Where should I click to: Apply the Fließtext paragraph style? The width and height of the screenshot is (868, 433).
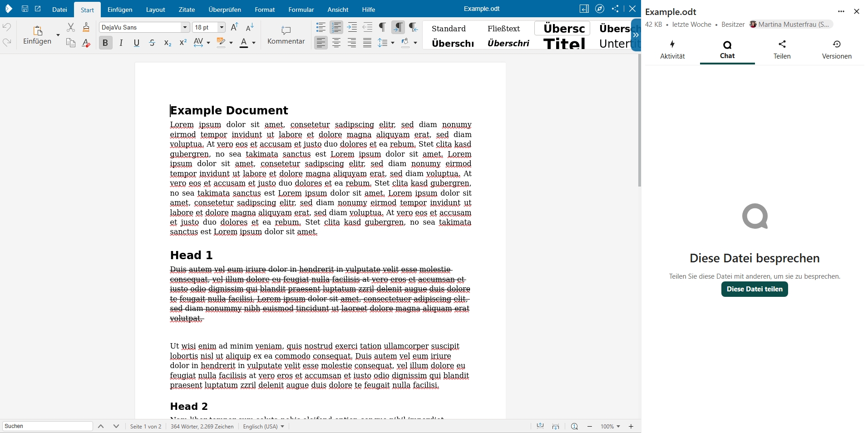pos(503,29)
